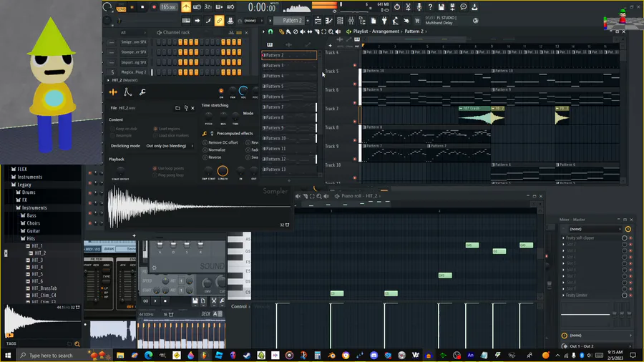The width and height of the screenshot is (644, 362).
Task: Open the plugin picker plug icon
Action: point(384,21)
